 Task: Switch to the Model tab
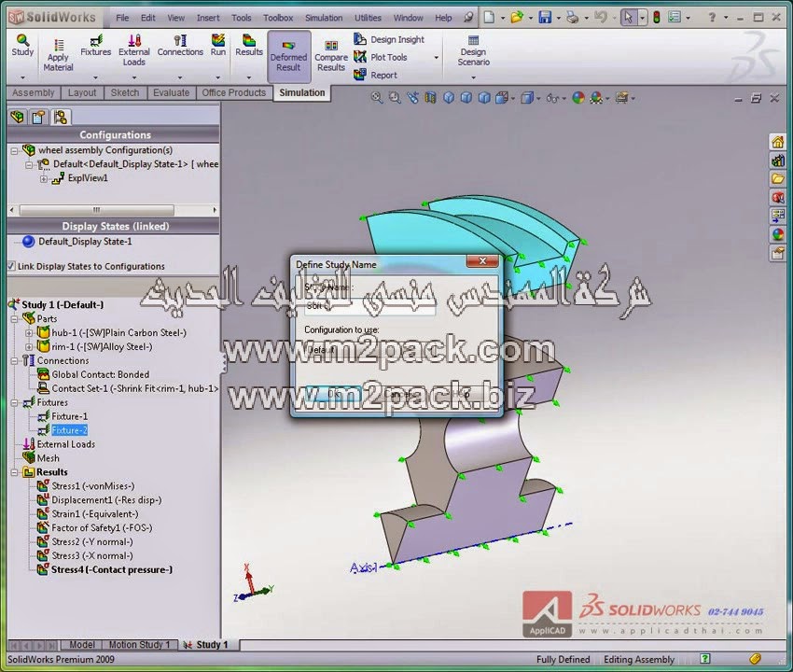(x=81, y=645)
